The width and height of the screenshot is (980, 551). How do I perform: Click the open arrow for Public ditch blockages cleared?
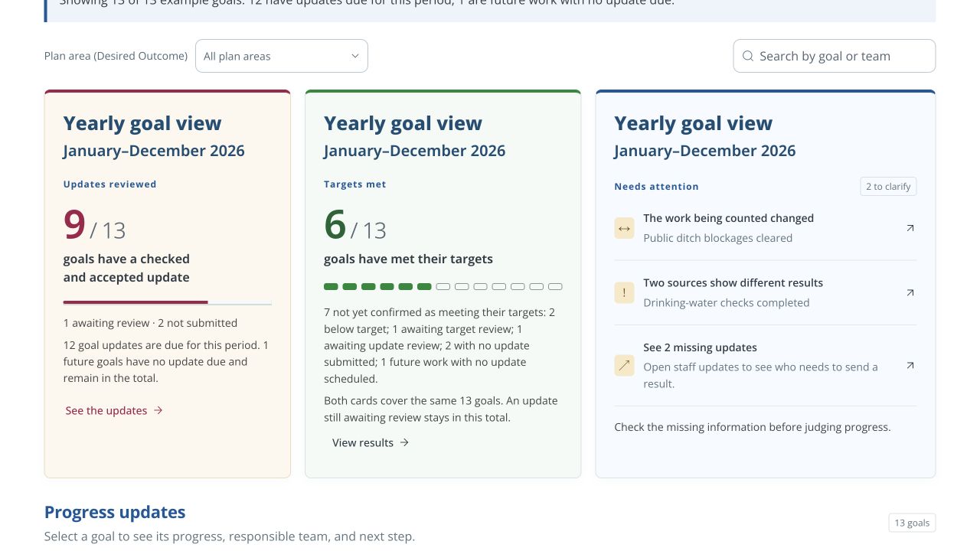pyautogui.click(x=910, y=228)
